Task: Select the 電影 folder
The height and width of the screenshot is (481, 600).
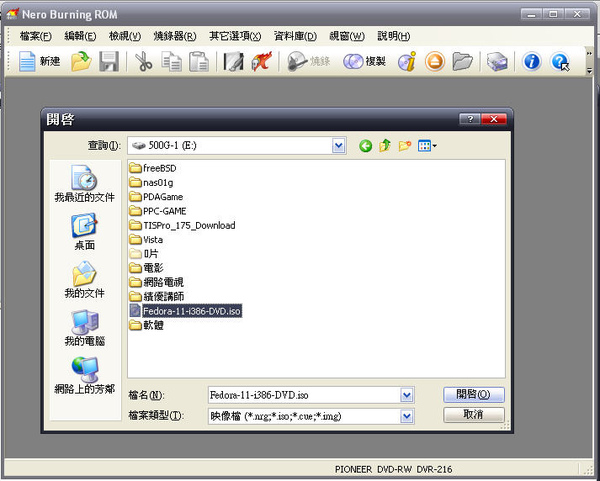Action: [x=147, y=268]
